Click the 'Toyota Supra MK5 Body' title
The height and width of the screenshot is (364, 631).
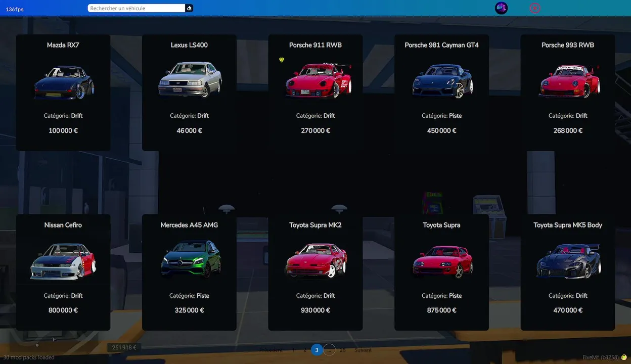coord(568,225)
